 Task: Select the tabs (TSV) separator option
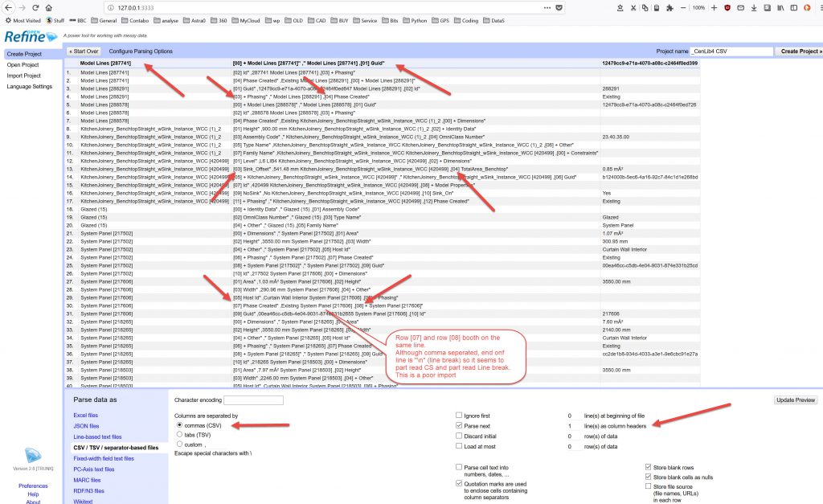pos(179,433)
